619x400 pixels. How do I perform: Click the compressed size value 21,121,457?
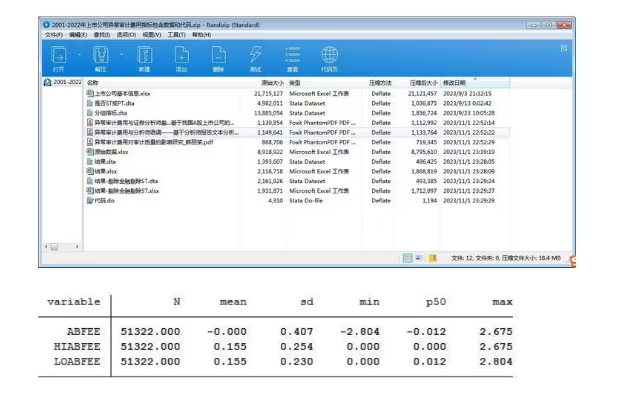coord(422,94)
